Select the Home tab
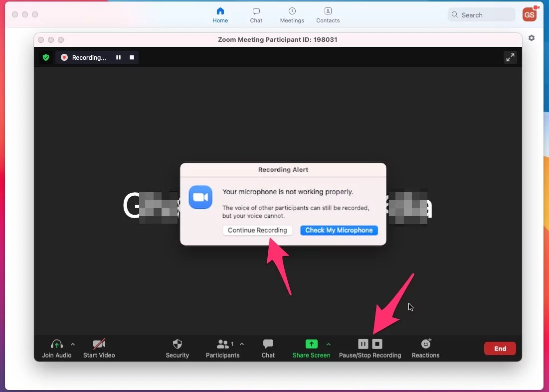549x392 pixels. tap(220, 14)
